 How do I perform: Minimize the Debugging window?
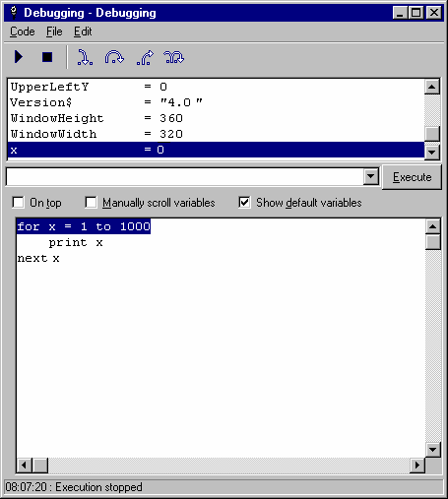[400, 13]
